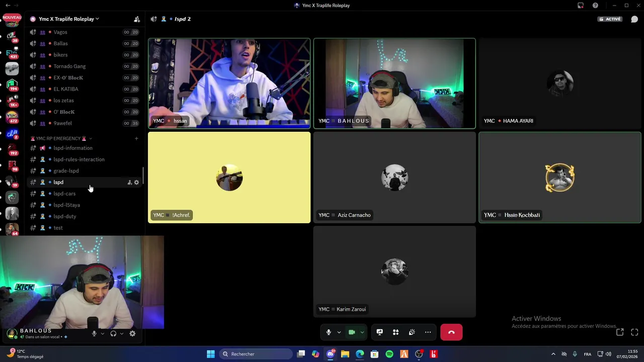Mute microphone in BAHLOUS user panel
Screen dimensions: 644x362
[94, 333]
